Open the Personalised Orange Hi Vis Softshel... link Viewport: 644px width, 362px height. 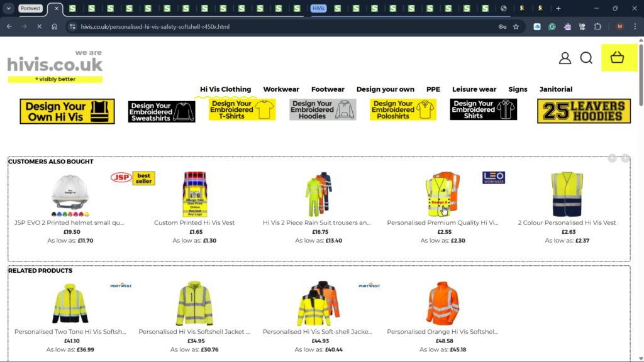(x=443, y=332)
